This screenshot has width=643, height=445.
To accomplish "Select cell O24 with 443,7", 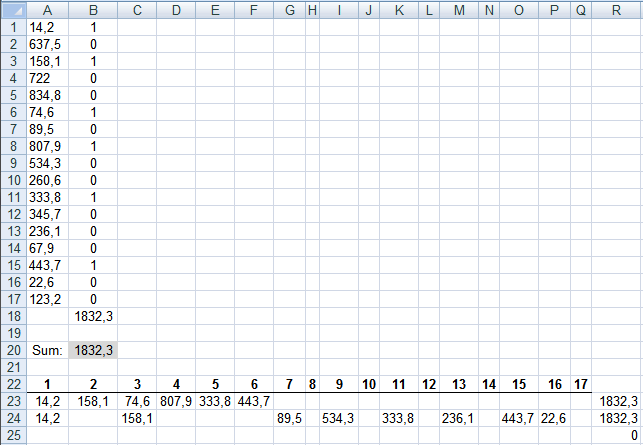I will tap(519, 418).
